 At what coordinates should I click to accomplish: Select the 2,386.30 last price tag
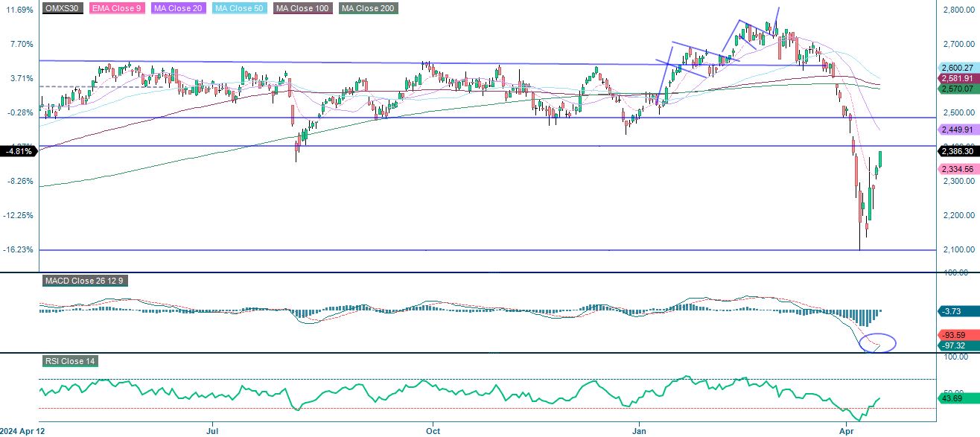[958, 151]
